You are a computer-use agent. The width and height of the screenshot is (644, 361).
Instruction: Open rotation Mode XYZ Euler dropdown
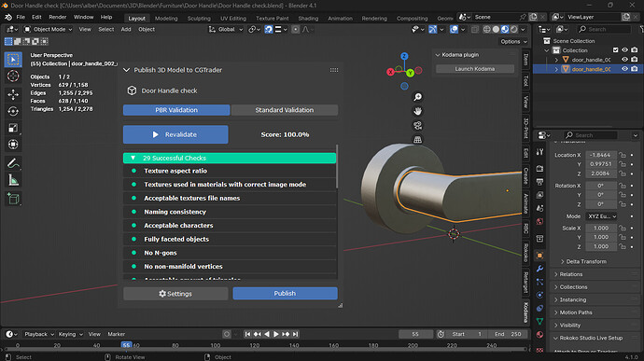(601, 216)
